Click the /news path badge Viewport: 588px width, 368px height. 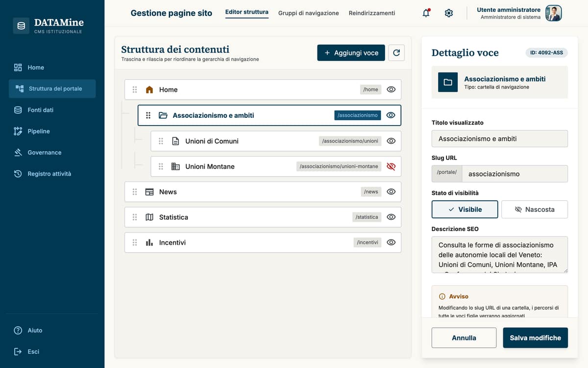pyautogui.click(x=371, y=192)
